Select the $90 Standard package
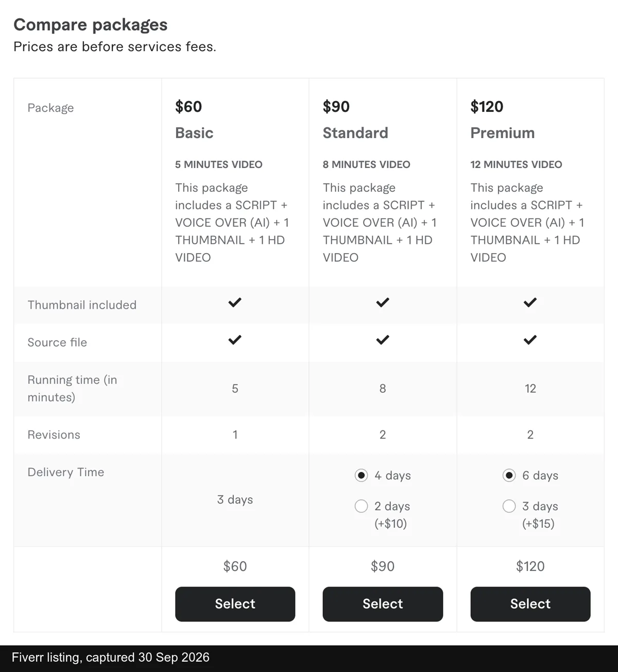This screenshot has height=672, width=618. 383,604
